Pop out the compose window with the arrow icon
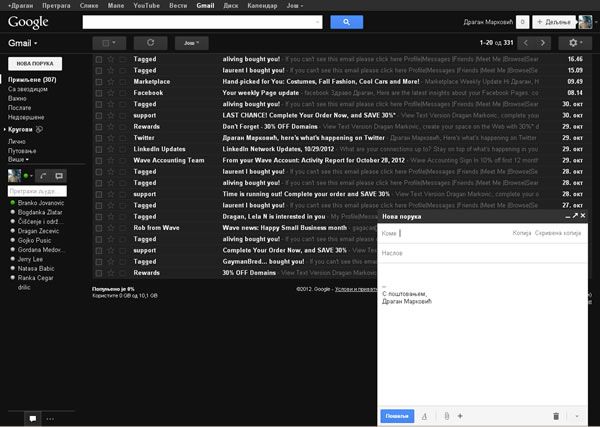The height and width of the screenshot is (427, 600). [x=575, y=216]
